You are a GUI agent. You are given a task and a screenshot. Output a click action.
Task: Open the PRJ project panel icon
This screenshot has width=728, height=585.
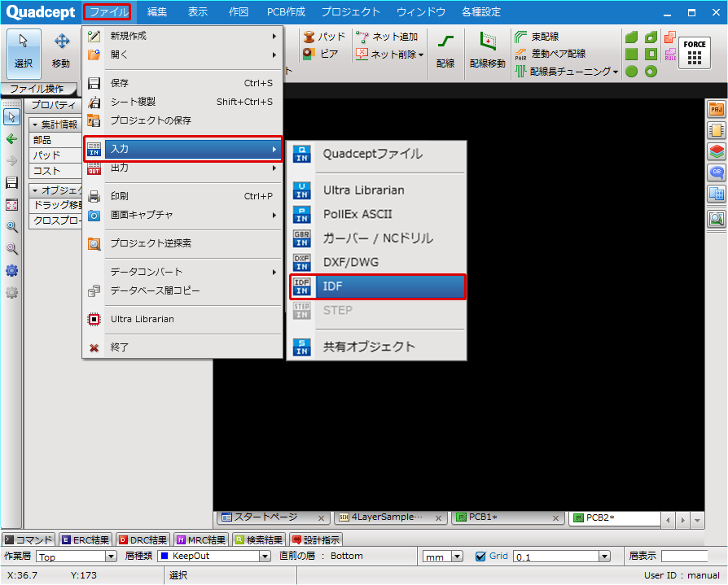tap(717, 110)
